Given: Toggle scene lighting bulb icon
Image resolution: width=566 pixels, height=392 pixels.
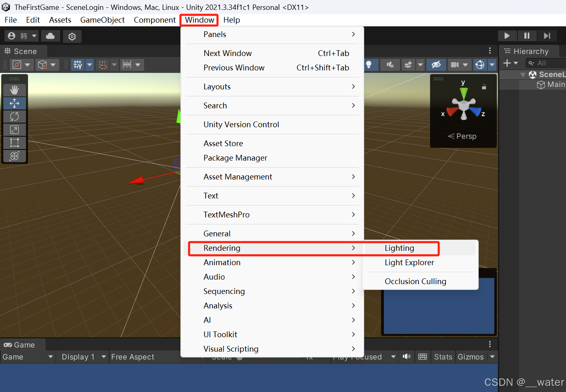Looking at the screenshot, I should [369, 65].
